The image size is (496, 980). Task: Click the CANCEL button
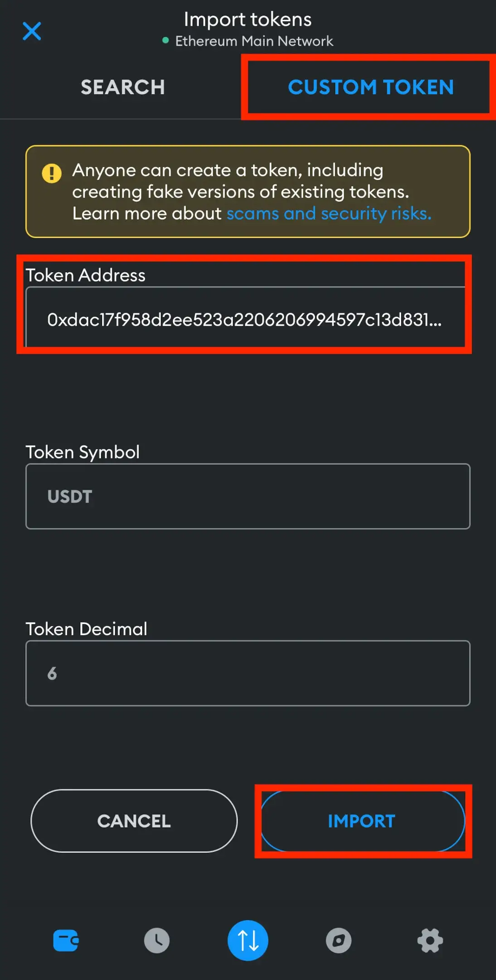(x=134, y=821)
